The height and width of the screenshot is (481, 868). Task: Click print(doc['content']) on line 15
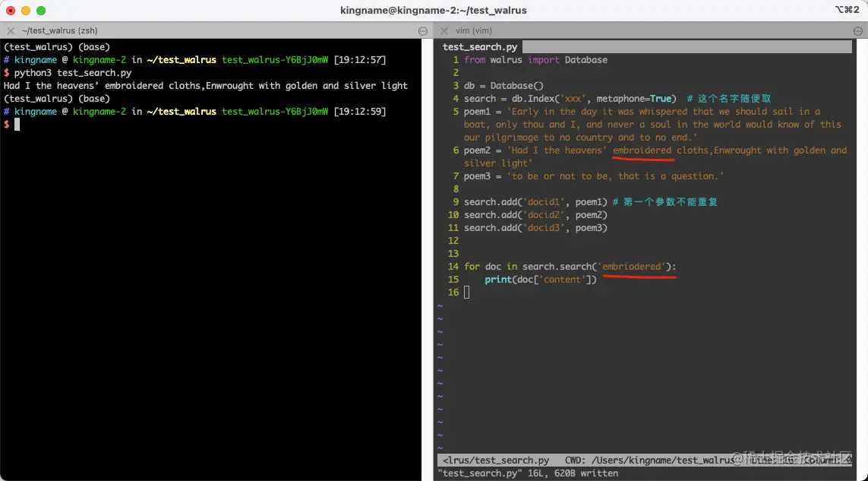(x=541, y=280)
